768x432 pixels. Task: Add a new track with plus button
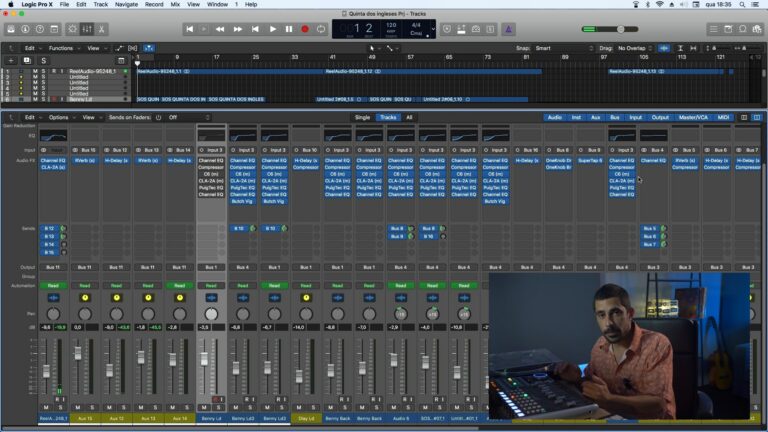(x=11, y=60)
